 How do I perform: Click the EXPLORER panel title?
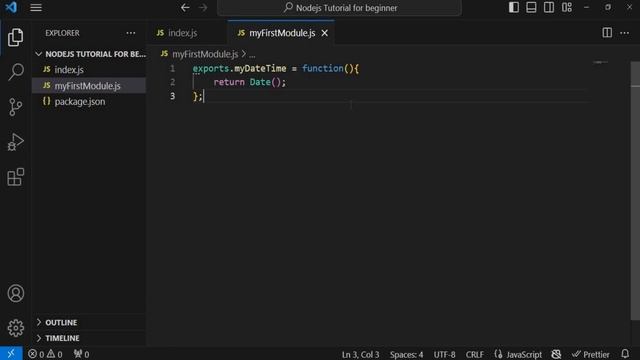62,33
